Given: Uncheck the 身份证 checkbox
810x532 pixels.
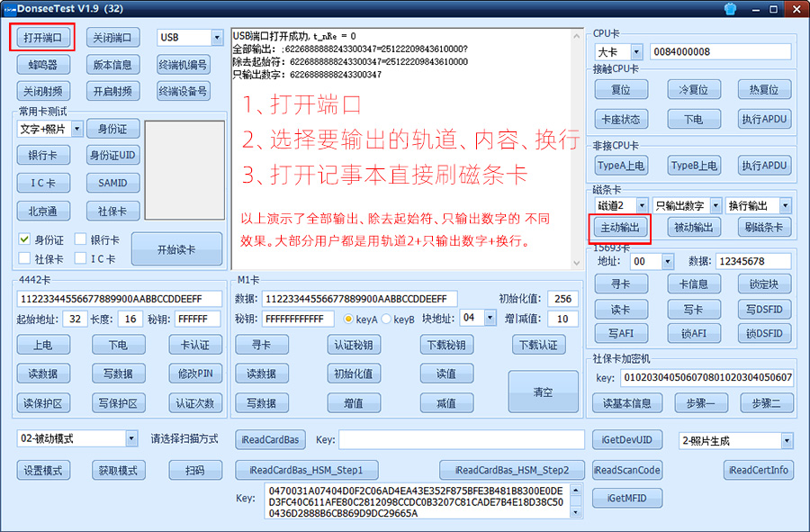Looking at the screenshot, I should (x=25, y=239).
